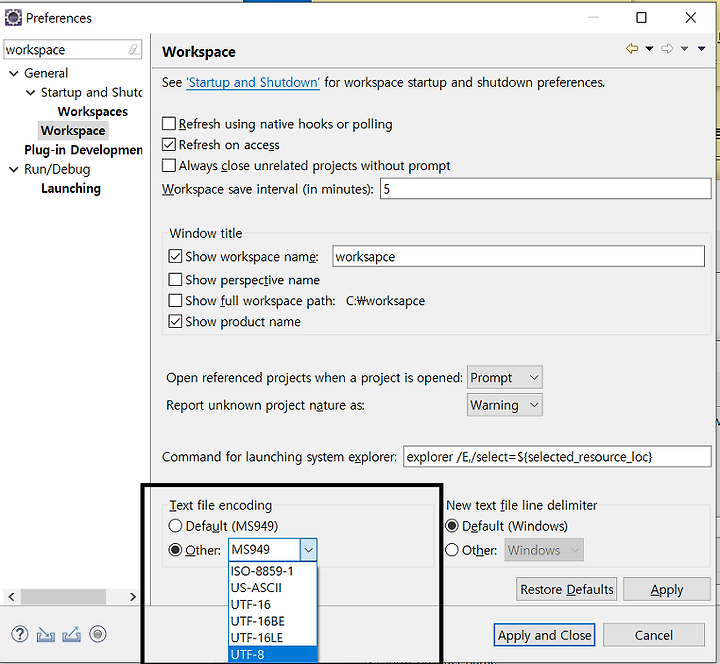720x664 pixels.
Task: Click the Help question mark icon
Action: click(x=19, y=634)
